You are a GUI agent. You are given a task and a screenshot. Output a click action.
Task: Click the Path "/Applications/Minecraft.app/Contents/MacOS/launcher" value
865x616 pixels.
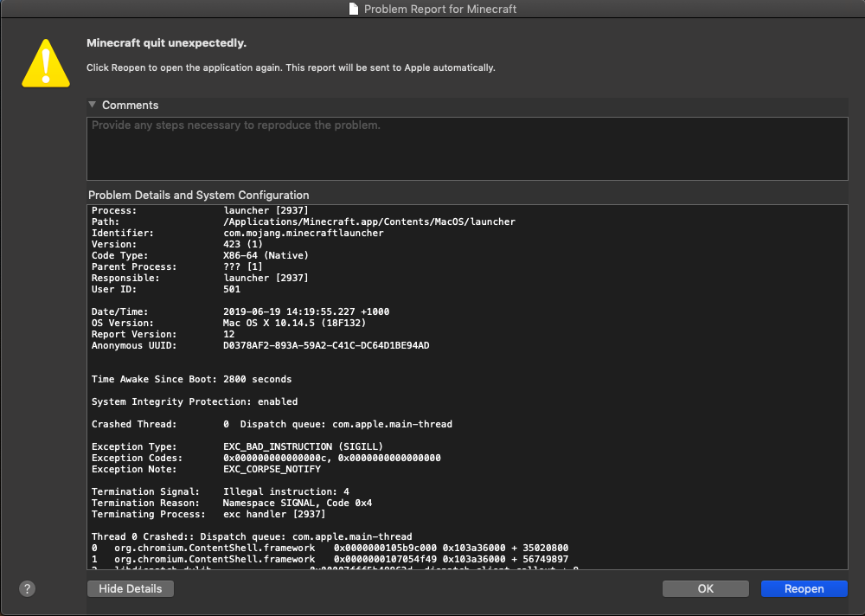pyautogui.click(x=369, y=221)
